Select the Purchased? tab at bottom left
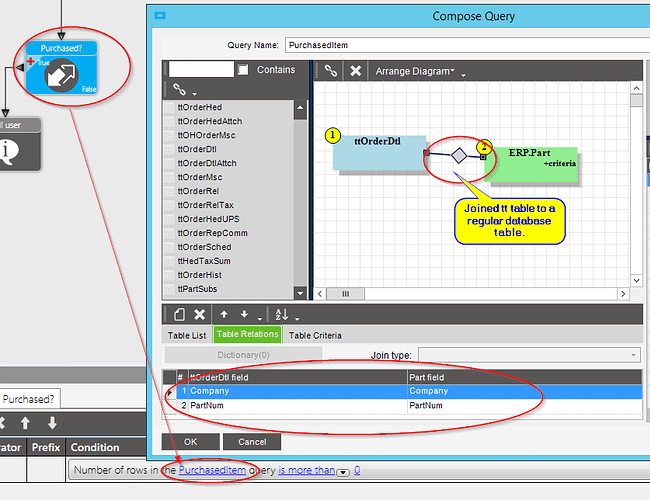The height and width of the screenshot is (500, 650). (29, 399)
